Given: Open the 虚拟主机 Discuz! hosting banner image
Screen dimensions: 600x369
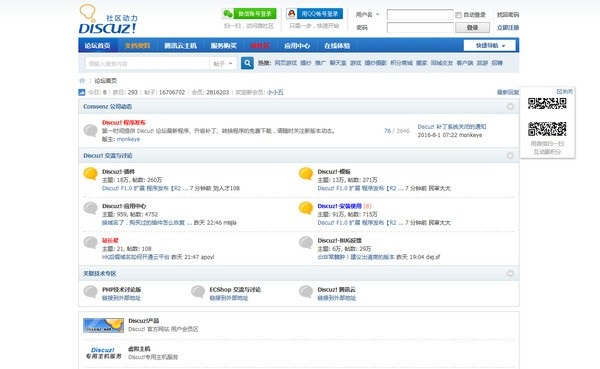Looking at the screenshot, I should (103, 353).
